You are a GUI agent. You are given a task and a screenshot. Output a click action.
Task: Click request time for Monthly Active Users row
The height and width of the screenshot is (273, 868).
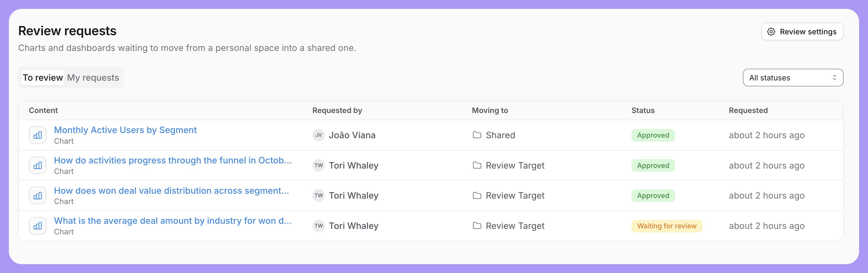click(767, 135)
